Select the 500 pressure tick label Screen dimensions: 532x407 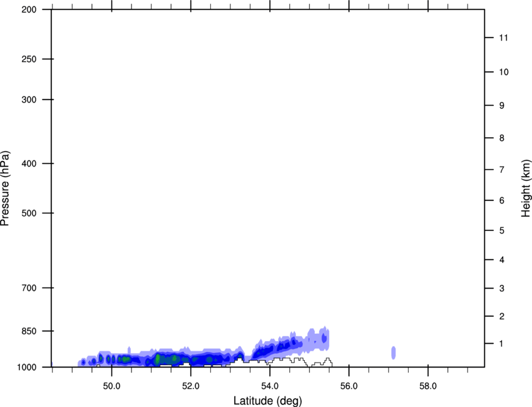pos(29,213)
